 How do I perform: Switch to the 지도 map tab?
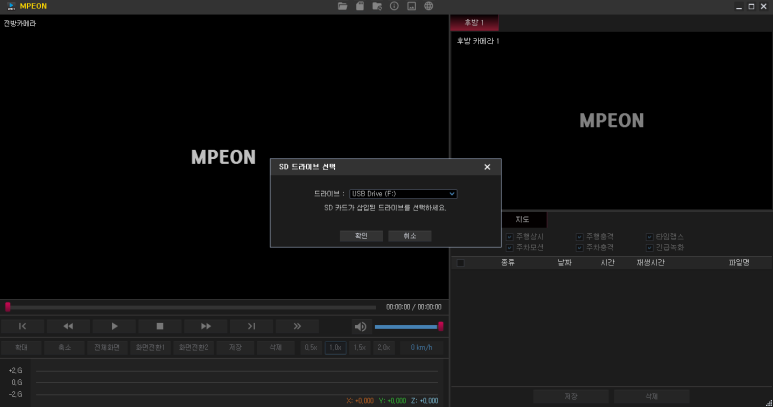(523, 219)
